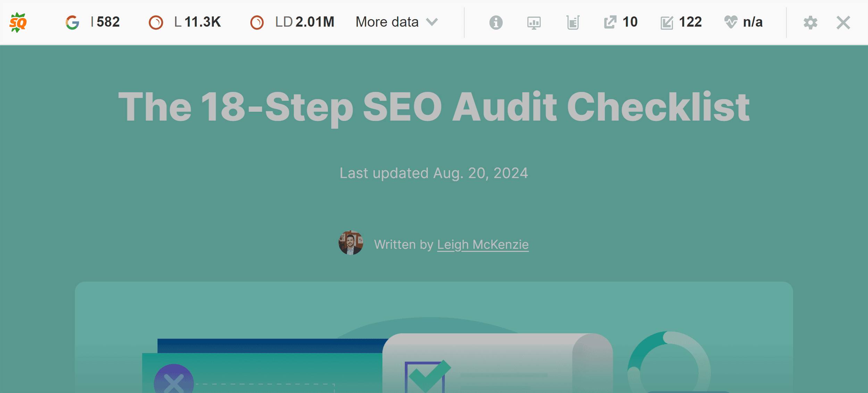The width and height of the screenshot is (868, 393).
Task: Open SEOquake settings gear
Action: pos(811,22)
